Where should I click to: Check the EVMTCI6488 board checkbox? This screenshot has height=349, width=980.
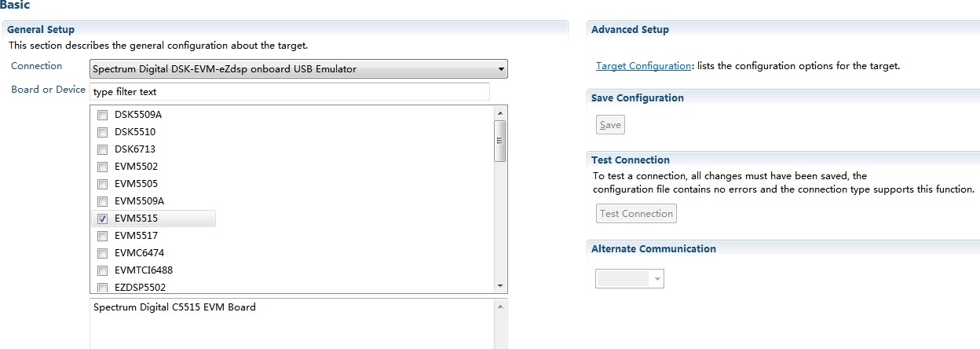tap(102, 270)
